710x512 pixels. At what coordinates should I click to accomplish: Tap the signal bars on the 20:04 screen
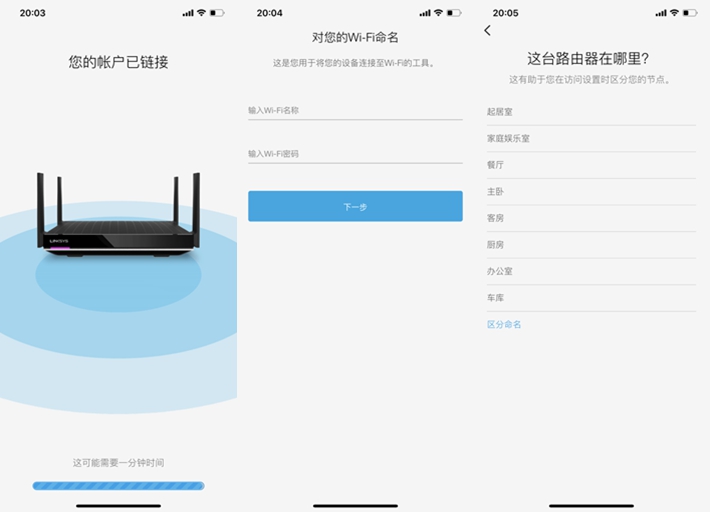[425, 13]
